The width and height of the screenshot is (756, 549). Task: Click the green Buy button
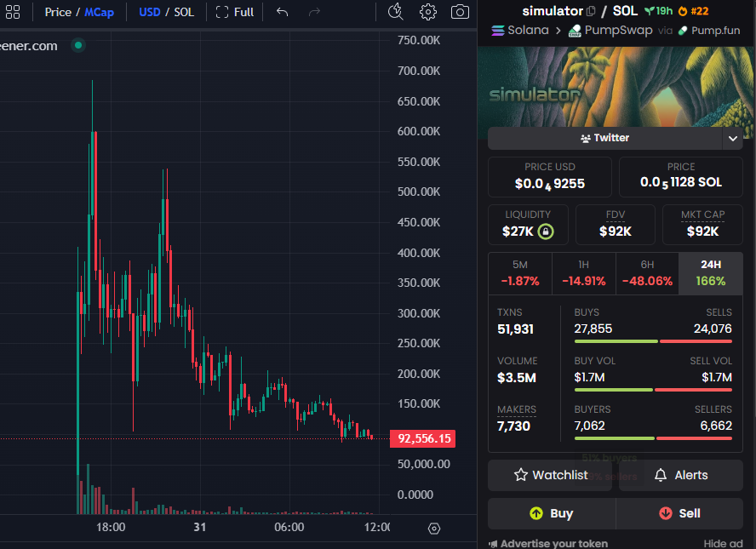click(x=550, y=513)
